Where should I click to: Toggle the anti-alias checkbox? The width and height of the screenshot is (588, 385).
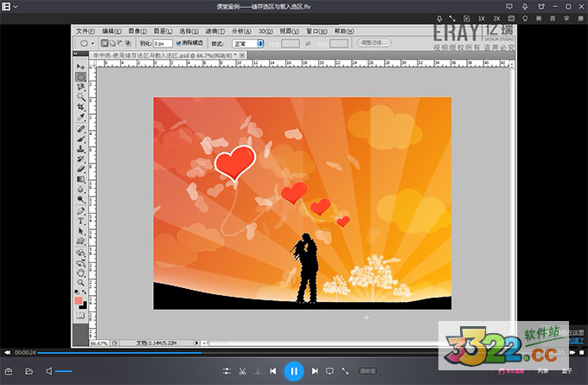178,42
